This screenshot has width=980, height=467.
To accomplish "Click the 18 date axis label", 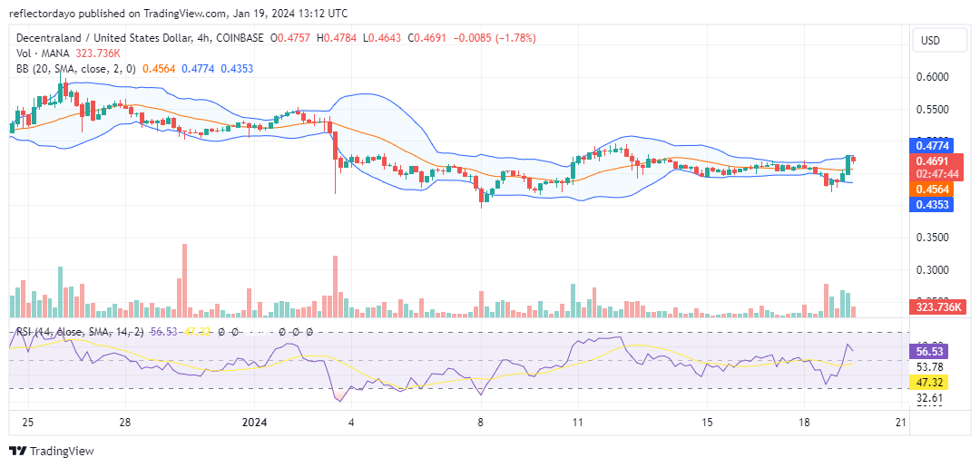I will (804, 423).
